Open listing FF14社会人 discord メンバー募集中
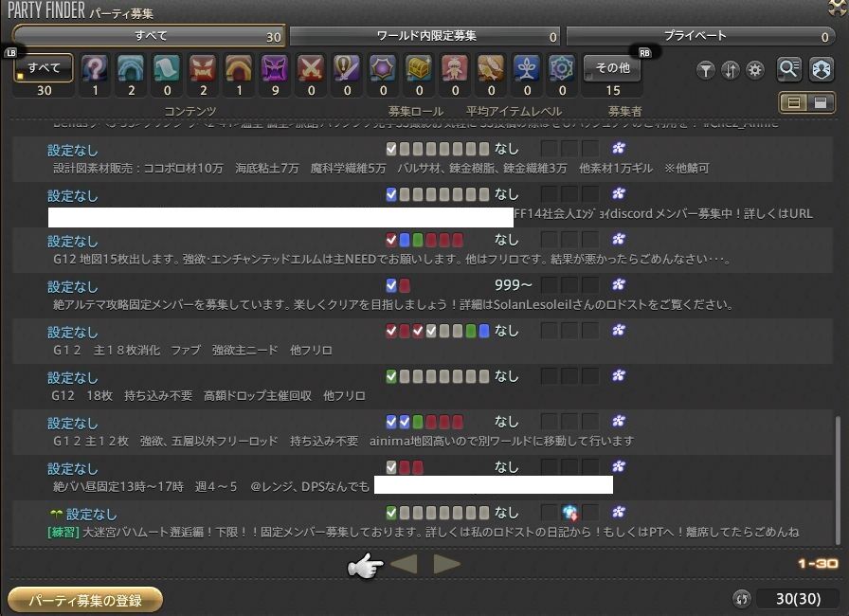Screen dimensions: 849x616 pyautogui.click(x=423, y=204)
